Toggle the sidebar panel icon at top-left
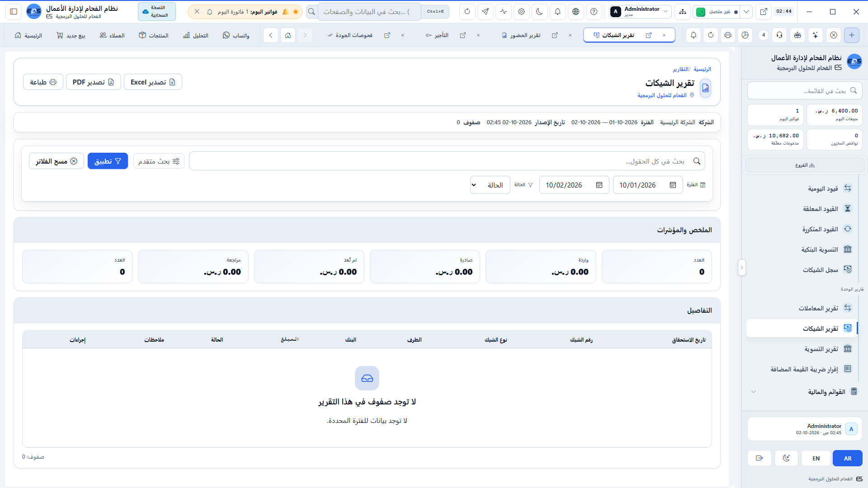 (x=14, y=12)
